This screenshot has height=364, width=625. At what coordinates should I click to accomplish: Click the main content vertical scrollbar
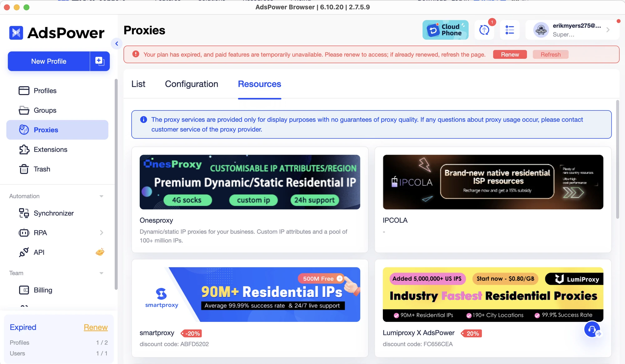click(617, 159)
